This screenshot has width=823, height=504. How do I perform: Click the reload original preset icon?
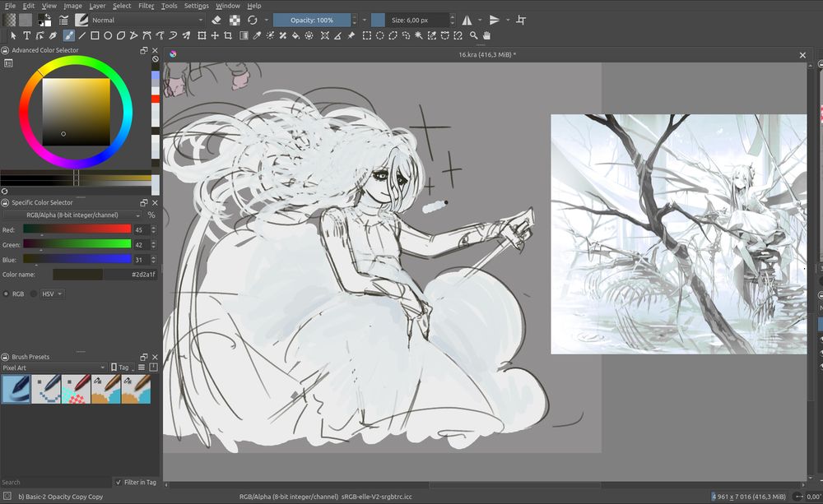coord(252,20)
